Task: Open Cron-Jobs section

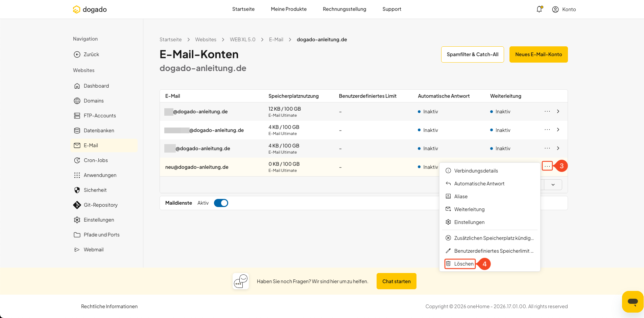Action: coord(104,160)
